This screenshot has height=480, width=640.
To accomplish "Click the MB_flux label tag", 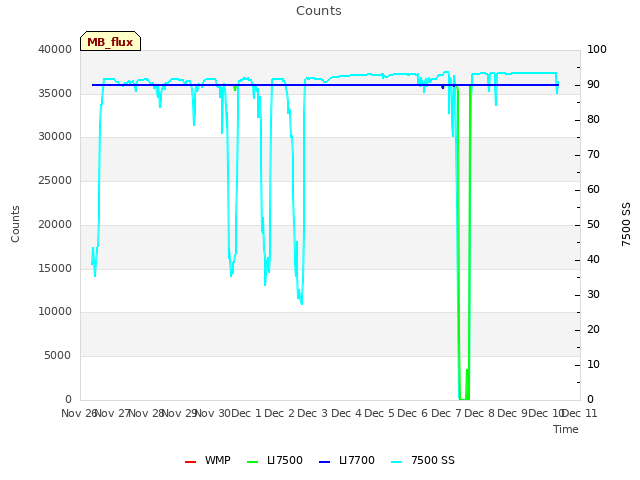I will pyautogui.click(x=110, y=41).
